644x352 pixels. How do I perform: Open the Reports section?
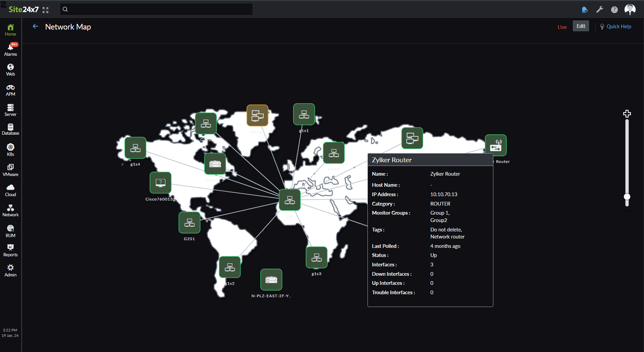(10, 251)
